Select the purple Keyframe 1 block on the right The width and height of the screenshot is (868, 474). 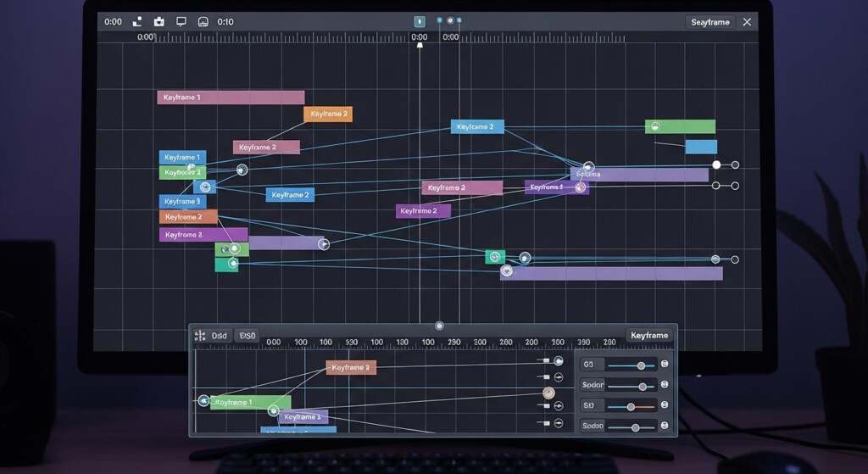556,187
